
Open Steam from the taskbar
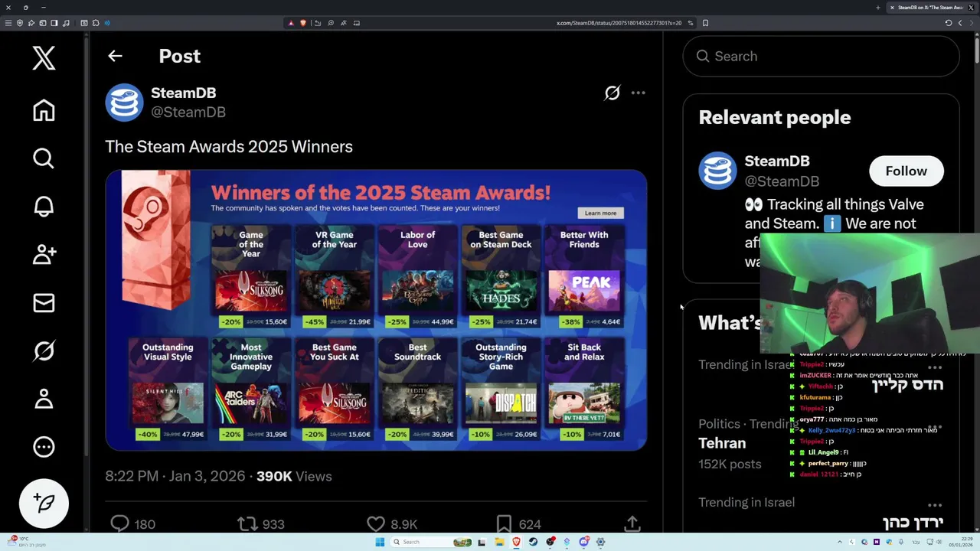(x=533, y=542)
